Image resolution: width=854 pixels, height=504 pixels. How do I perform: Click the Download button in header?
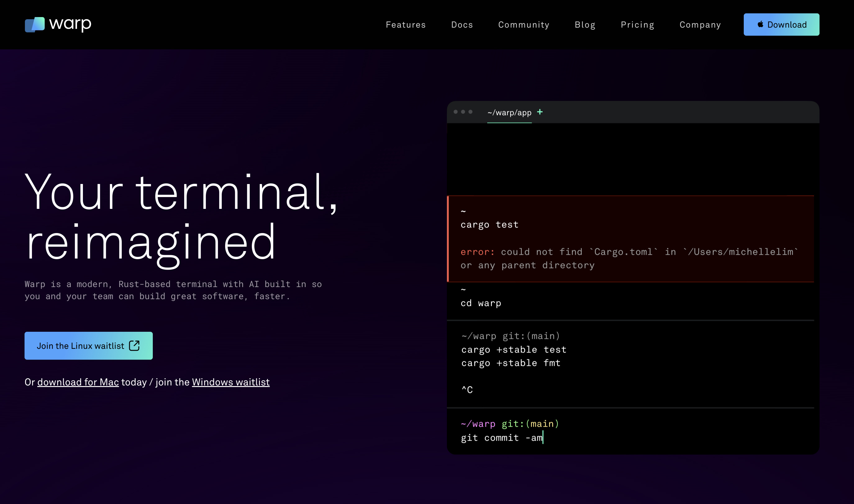click(781, 25)
